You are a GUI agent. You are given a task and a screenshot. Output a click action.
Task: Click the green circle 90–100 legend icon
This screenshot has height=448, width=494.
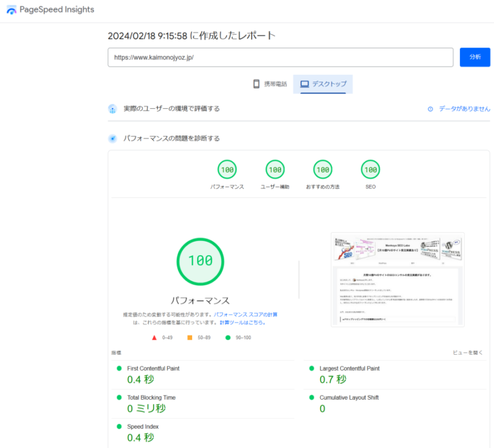point(228,337)
